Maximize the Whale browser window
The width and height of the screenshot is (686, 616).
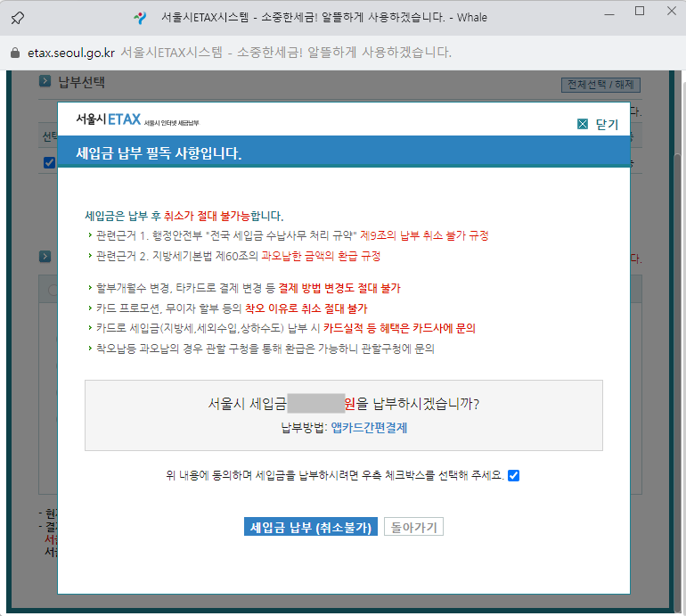click(640, 12)
